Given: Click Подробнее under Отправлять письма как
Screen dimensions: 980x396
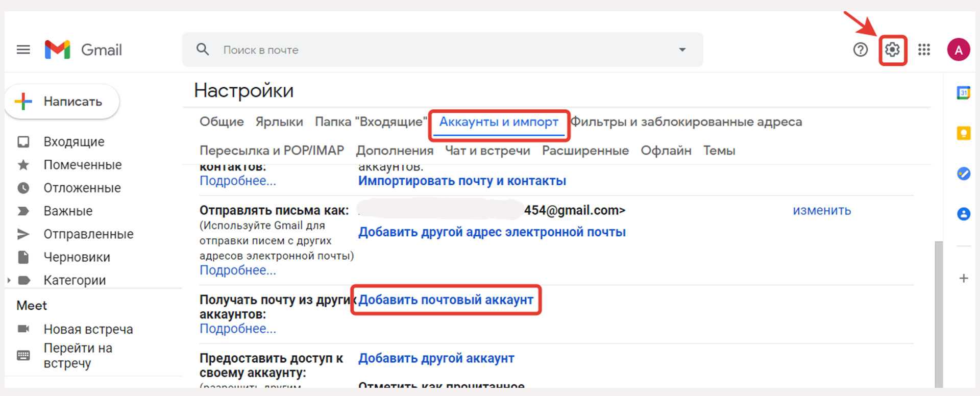Looking at the screenshot, I should (x=238, y=270).
